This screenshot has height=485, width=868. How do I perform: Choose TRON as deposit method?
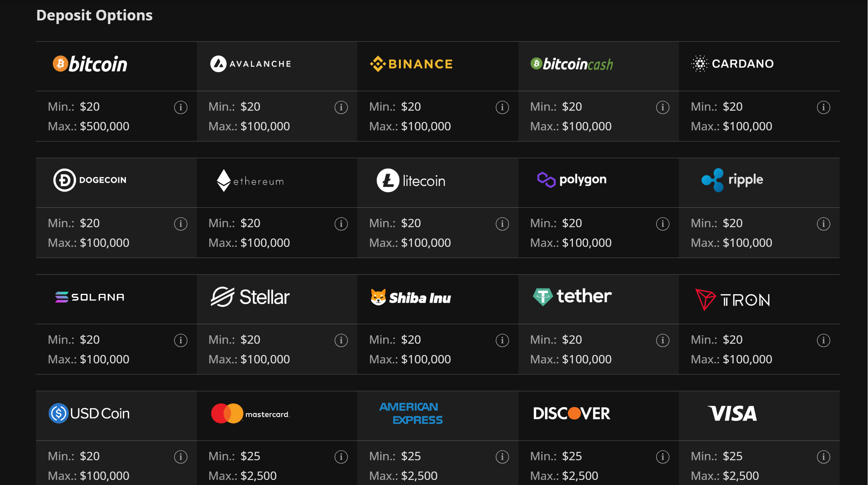732,300
